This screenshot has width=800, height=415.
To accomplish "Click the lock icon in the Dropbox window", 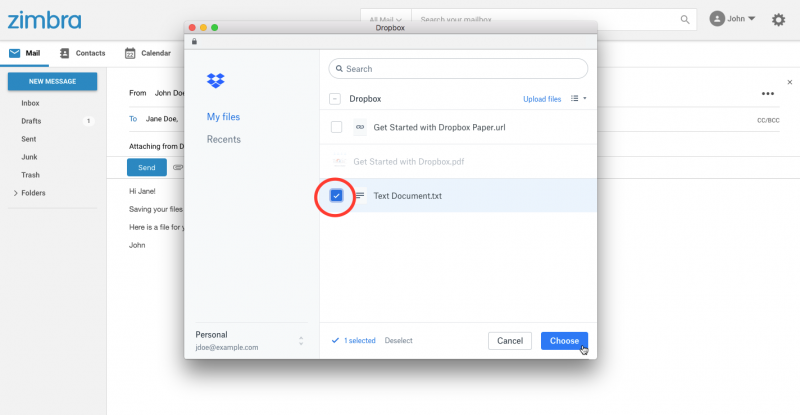I will 194,41.
